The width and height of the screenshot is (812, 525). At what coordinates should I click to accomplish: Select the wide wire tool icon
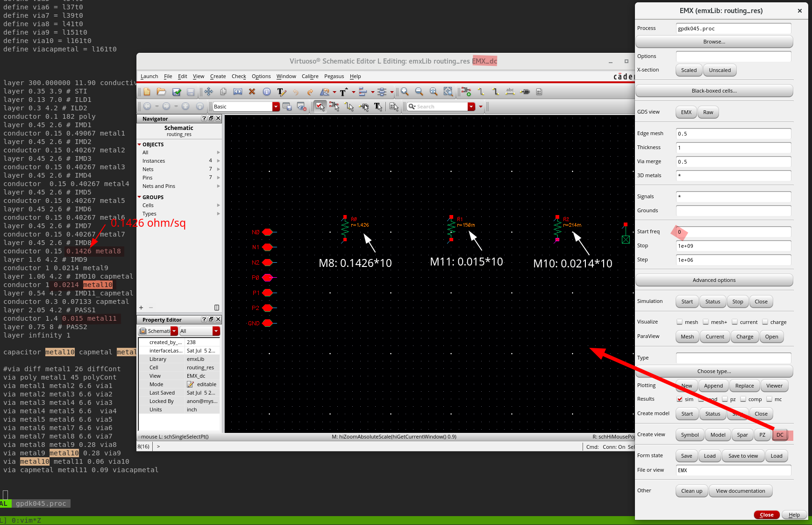(x=496, y=92)
